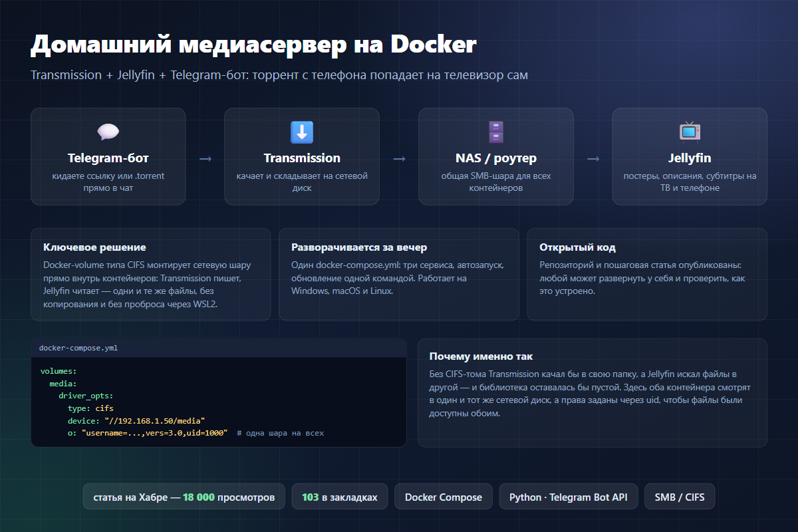Click the Docker Compose tag
This screenshot has height=532, width=798.
444,497
